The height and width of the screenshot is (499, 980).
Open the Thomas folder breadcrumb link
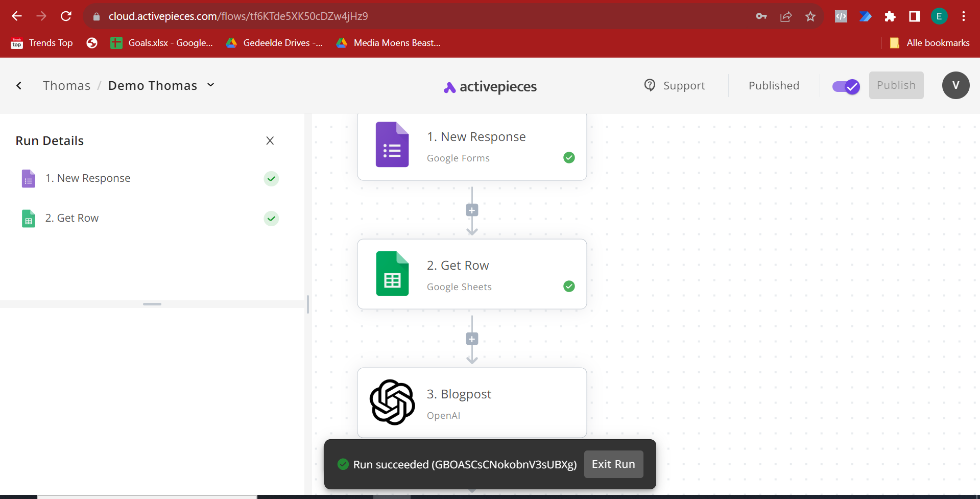coord(66,85)
